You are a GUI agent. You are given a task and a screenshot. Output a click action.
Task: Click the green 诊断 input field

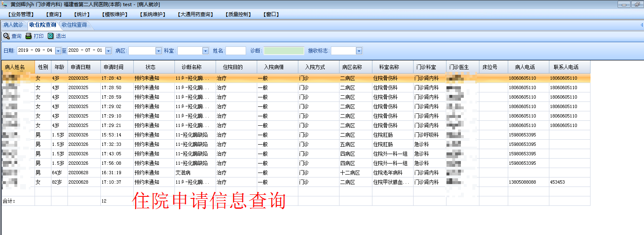point(284,51)
